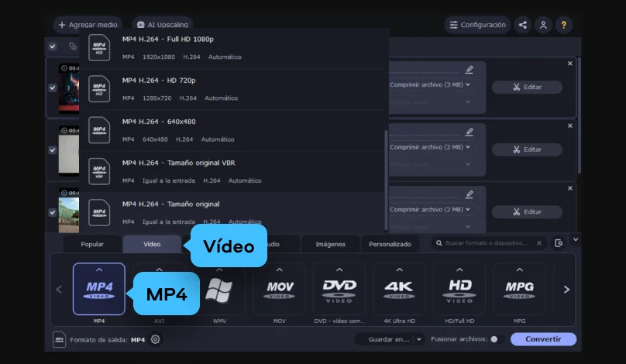Select MP4 H.264 - HD 720p preset
This screenshot has height=364, width=626.
[233, 89]
